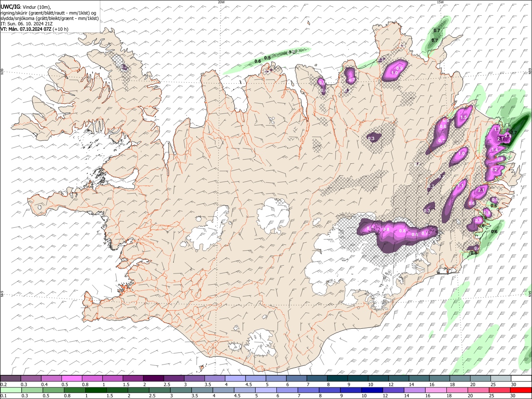Click the '20W' longitude label at the top

221,2
